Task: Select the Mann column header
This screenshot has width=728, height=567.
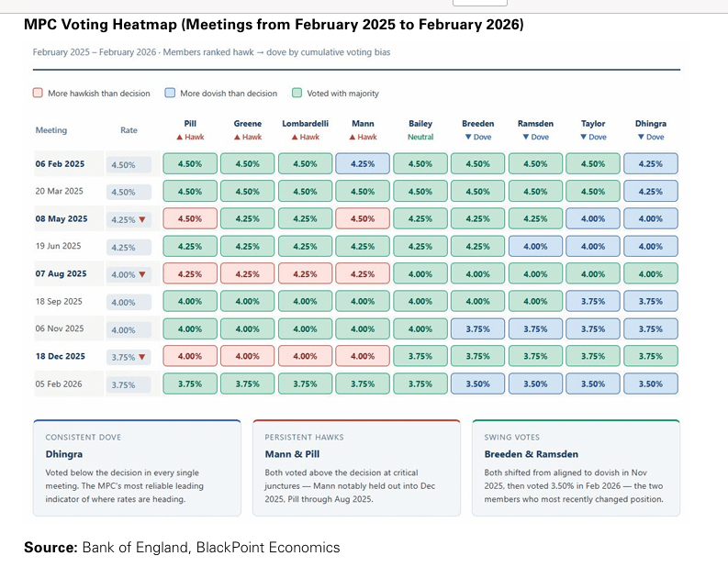Action: (363, 123)
